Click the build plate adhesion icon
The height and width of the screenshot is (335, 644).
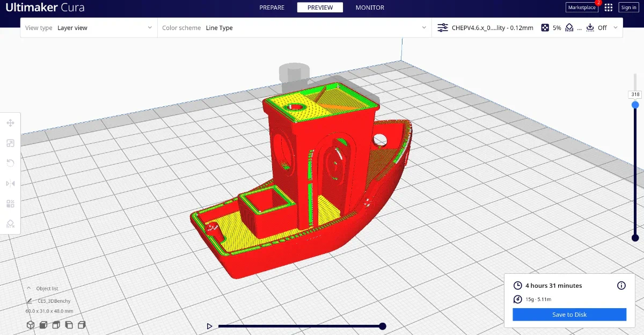(x=590, y=27)
